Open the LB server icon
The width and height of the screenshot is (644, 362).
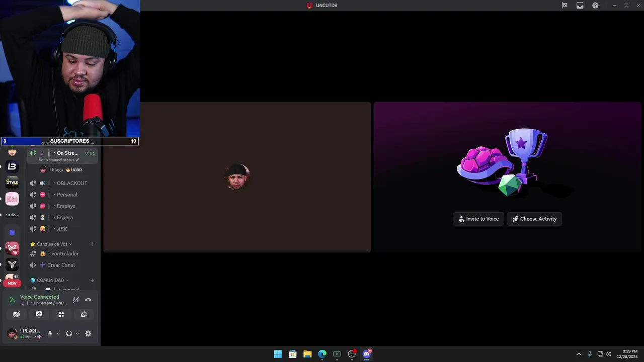click(x=12, y=166)
